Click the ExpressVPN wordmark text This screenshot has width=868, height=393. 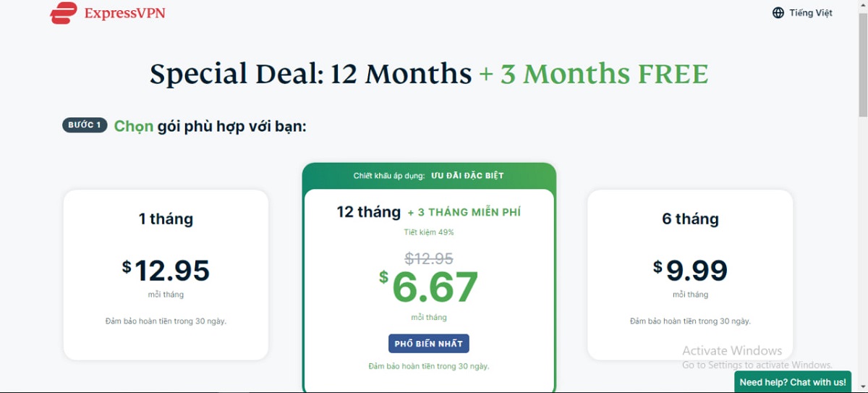[124, 13]
